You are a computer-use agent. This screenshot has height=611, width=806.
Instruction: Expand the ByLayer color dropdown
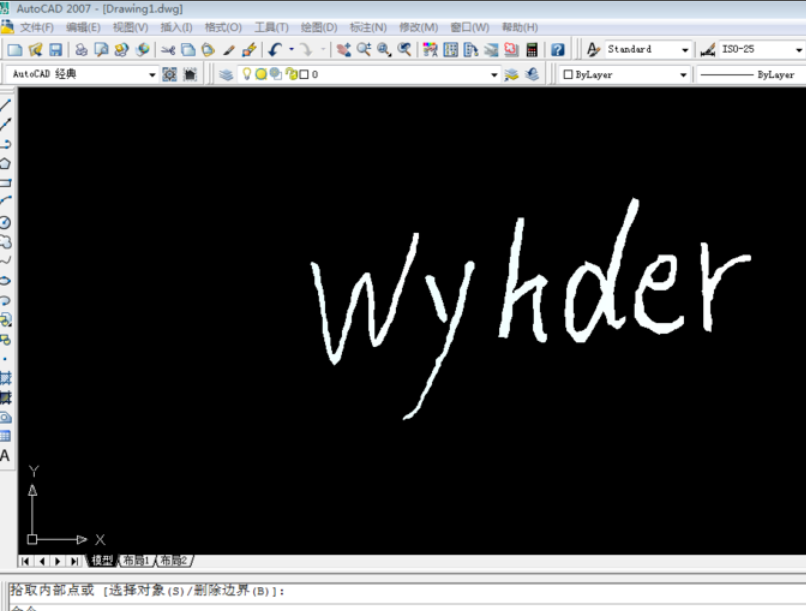[683, 75]
